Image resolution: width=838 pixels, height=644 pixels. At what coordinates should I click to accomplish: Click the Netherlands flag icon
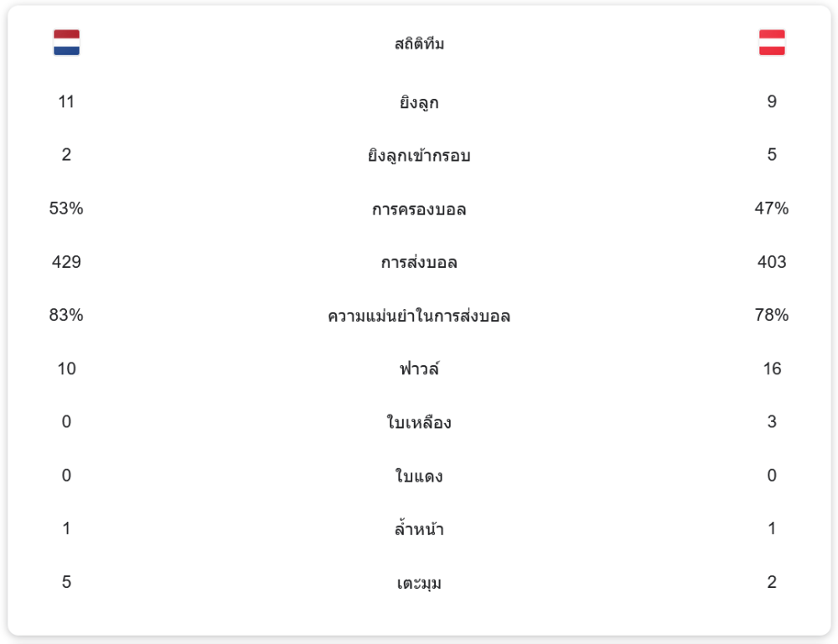[x=66, y=43]
